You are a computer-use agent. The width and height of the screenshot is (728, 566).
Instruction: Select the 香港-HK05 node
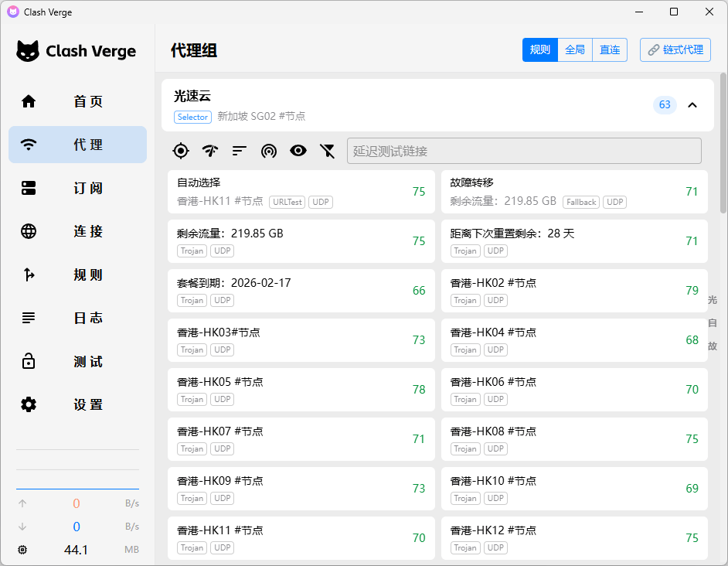point(301,389)
